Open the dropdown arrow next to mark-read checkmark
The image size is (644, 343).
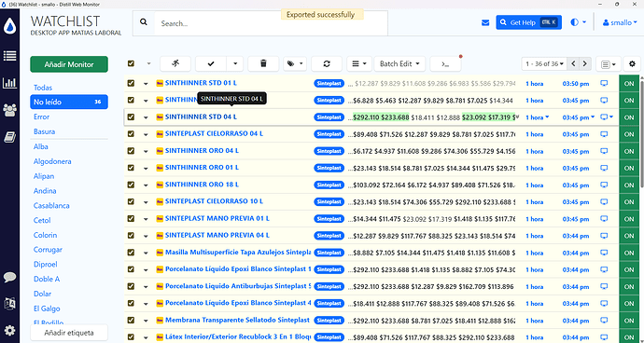235,63
